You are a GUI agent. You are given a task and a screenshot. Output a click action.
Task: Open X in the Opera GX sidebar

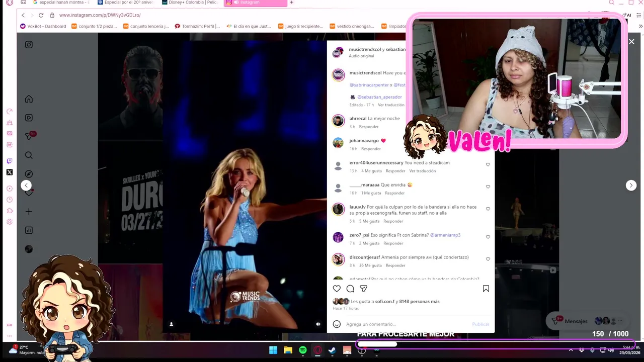pyautogui.click(x=9, y=172)
